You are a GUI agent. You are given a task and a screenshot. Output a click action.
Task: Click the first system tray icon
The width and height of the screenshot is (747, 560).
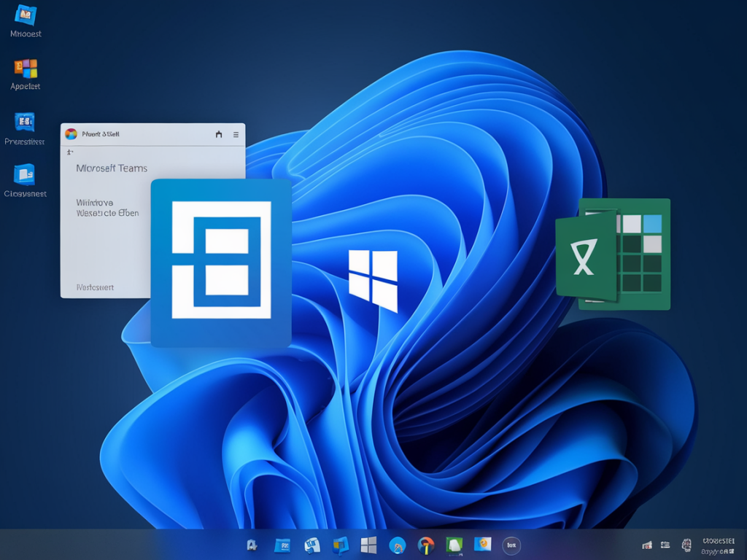click(x=647, y=545)
